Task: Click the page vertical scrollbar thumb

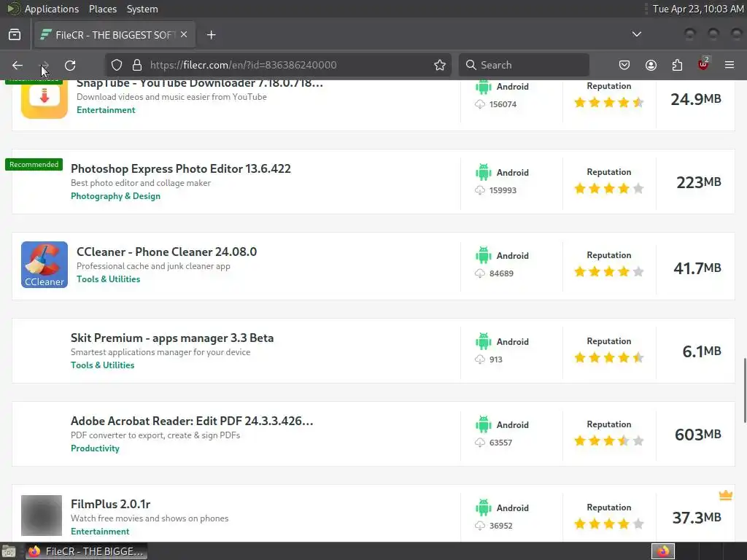Action: (x=745, y=391)
